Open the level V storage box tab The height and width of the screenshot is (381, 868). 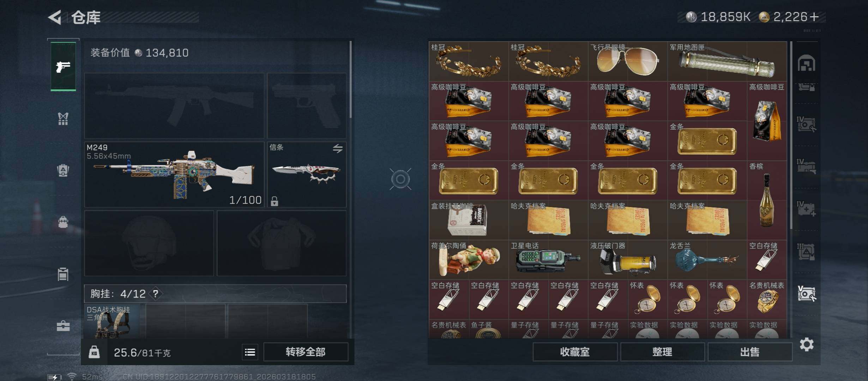[807, 294]
